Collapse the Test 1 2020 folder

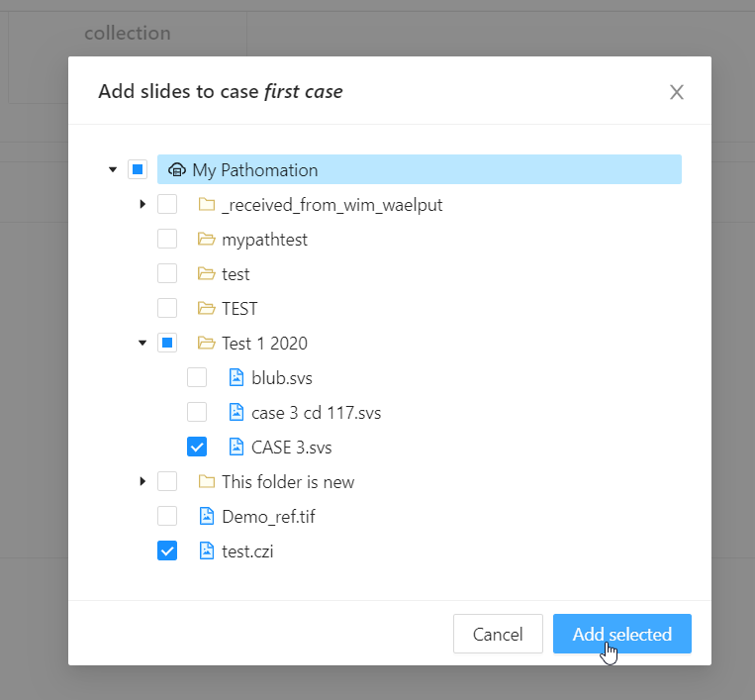tap(142, 344)
